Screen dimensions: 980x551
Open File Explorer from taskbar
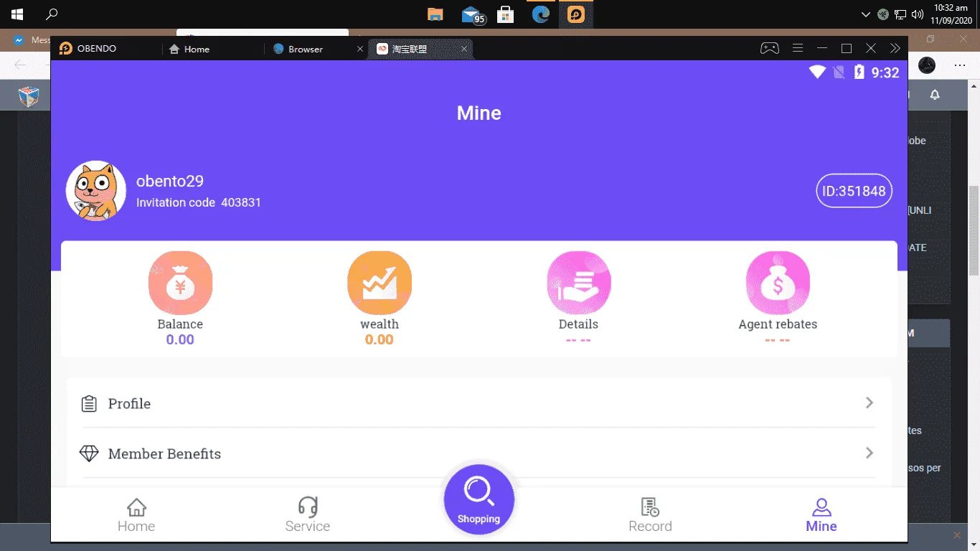point(435,14)
